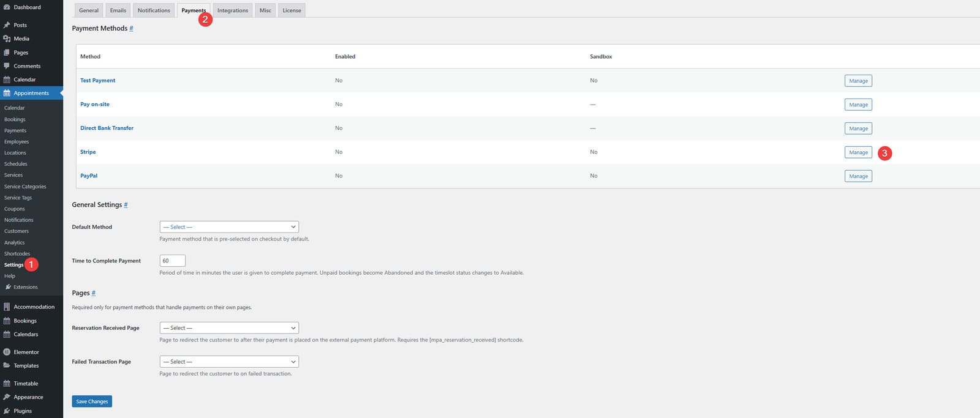Screen dimensions: 980x418
Task: Switch to the Integrations tab
Action: click(233, 10)
